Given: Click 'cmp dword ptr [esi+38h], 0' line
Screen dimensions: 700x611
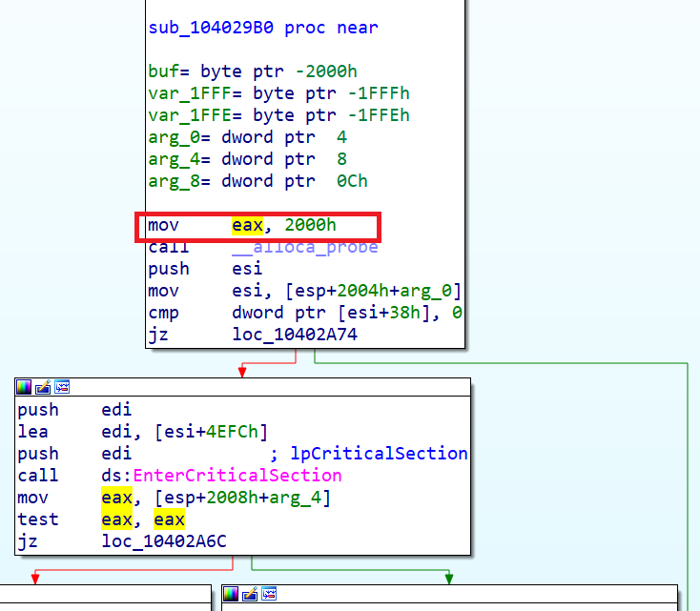Looking at the screenshot, I should [x=304, y=313].
